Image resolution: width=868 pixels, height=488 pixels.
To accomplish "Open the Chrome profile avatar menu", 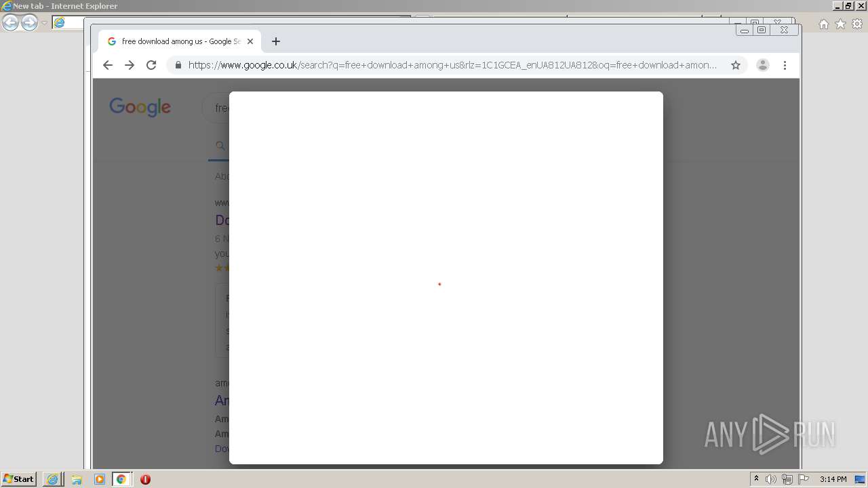I will [x=763, y=65].
